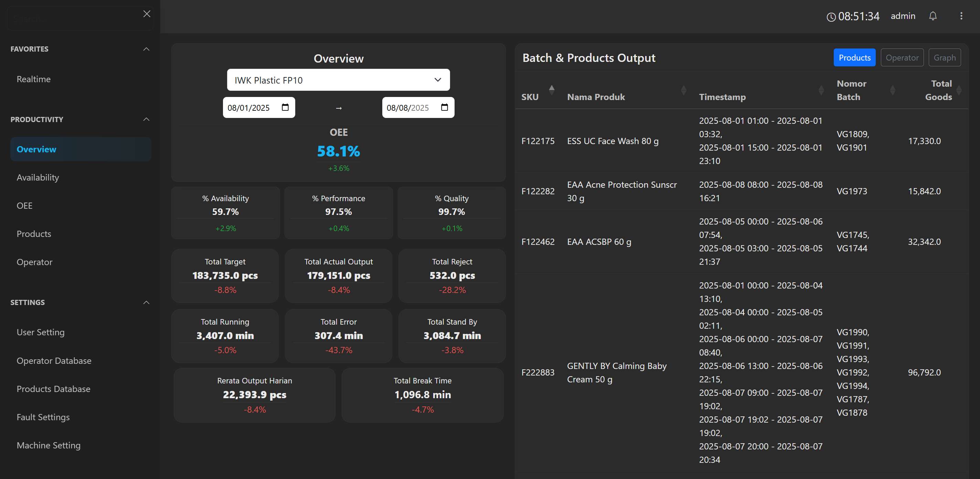Collapse the FAVORITES section
Image resolution: width=980 pixels, height=479 pixels.
pyautogui.click(x=147, y=49)
